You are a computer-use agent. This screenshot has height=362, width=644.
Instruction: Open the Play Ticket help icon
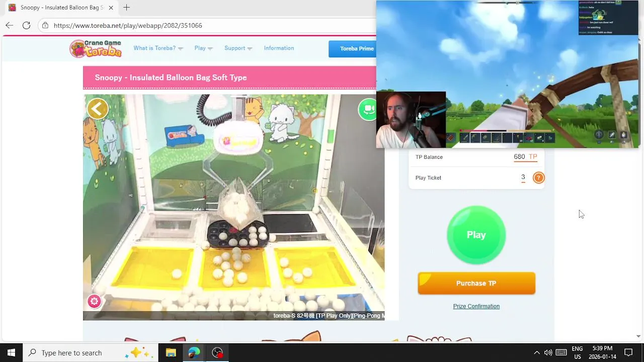click(538, 177)
